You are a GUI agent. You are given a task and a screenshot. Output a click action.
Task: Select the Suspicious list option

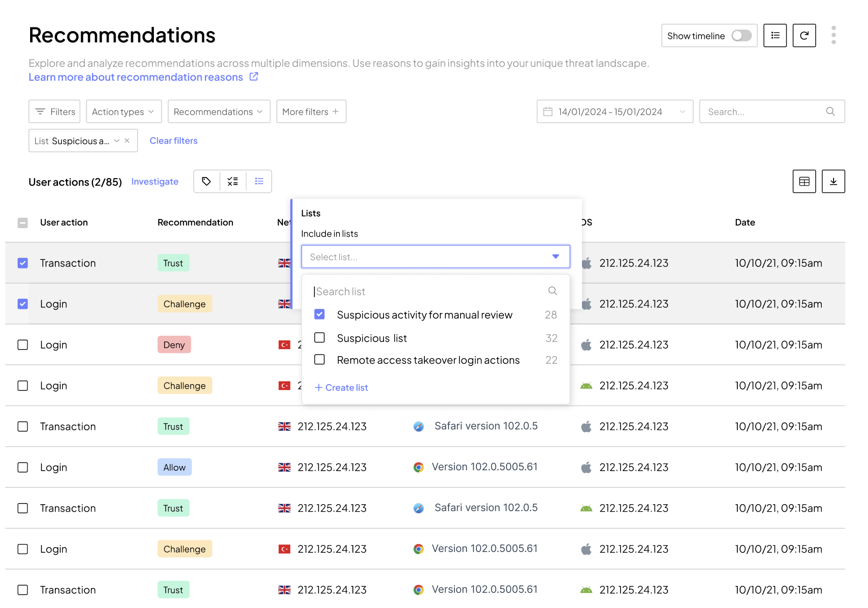click(319, 338)
